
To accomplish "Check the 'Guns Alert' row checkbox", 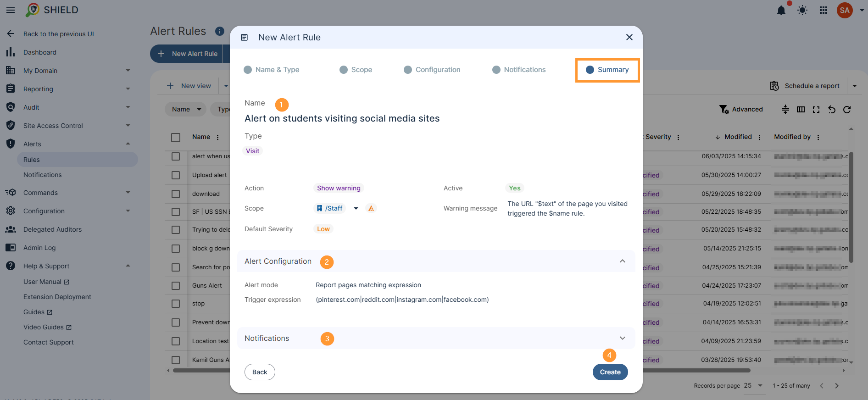I will click(x=176, y=286).
